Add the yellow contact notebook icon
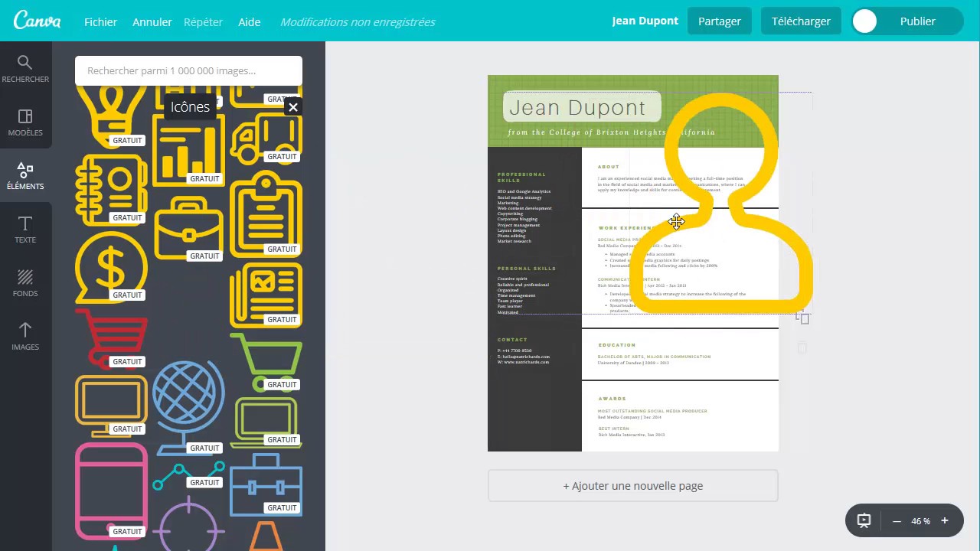Image resolution: width=980 pixels, height=551 pixels. click(112, 190)
